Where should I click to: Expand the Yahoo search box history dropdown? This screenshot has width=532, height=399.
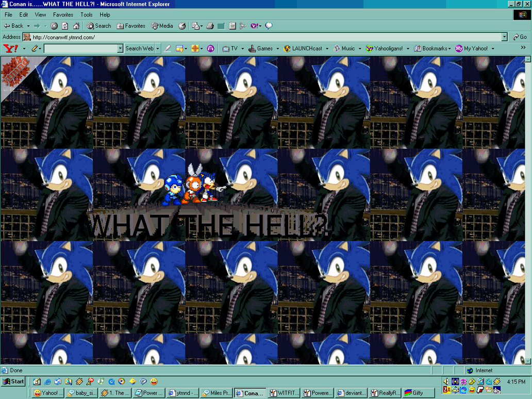click(x=120, y=48)
